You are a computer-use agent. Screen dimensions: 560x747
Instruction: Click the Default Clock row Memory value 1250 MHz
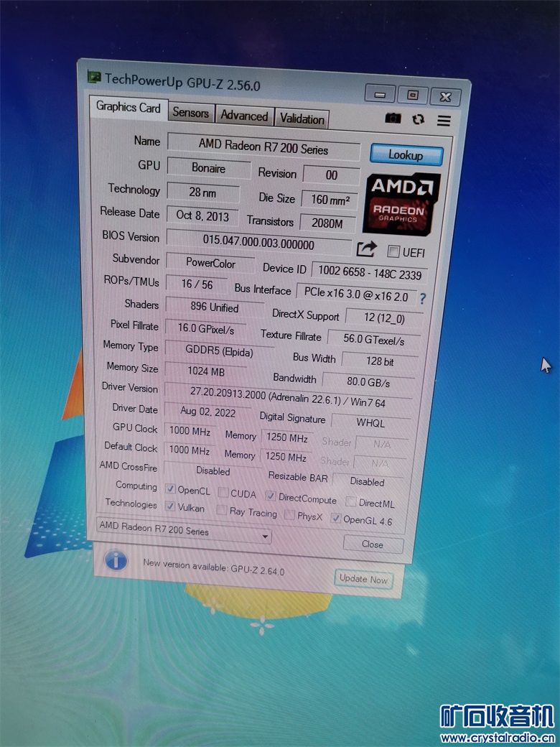[x=286, y=457]
